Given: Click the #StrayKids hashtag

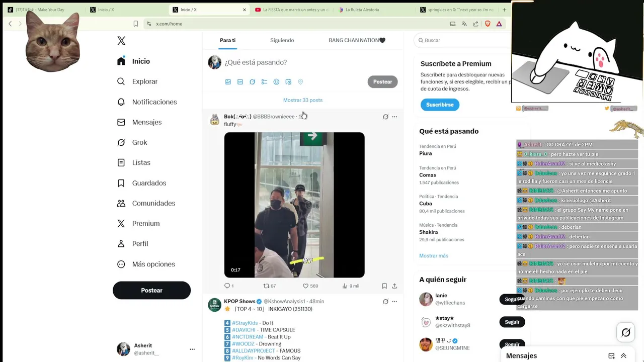Looking at the screenshot, I should coord(245,323).
